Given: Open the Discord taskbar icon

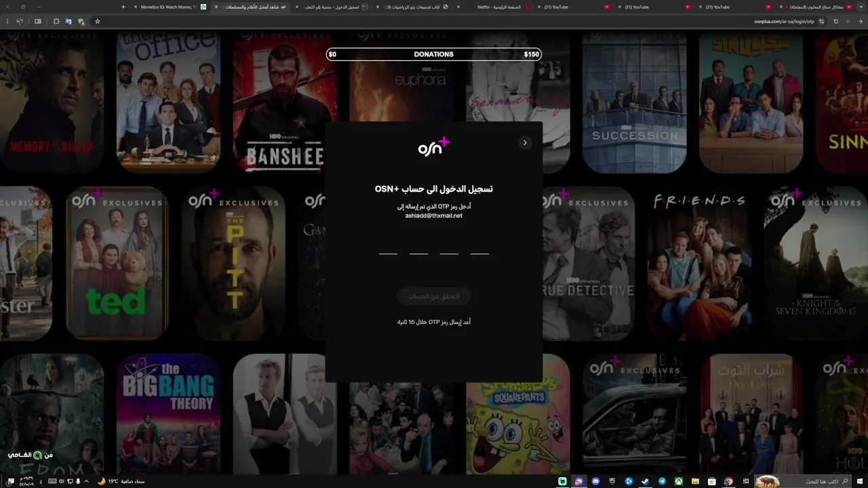Looking at the screenshot, I should (x=595, y=481).
